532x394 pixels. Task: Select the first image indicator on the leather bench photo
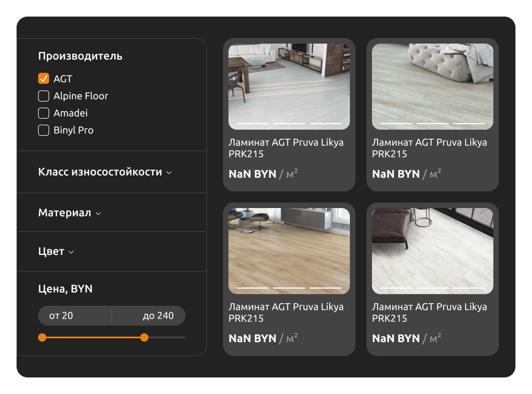(396, 288)
